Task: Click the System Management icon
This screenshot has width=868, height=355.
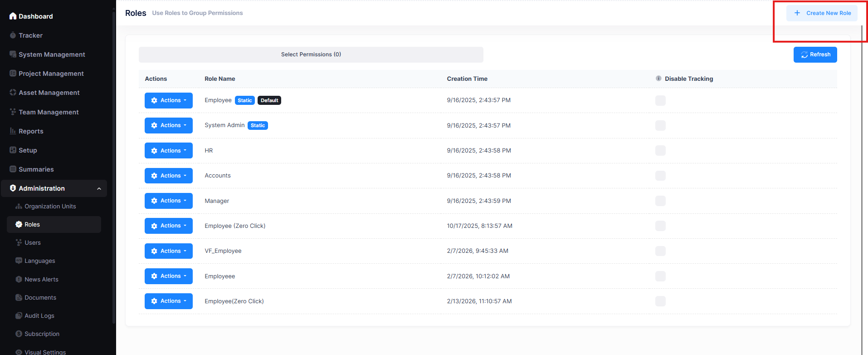Action: (x=13, y=54)
